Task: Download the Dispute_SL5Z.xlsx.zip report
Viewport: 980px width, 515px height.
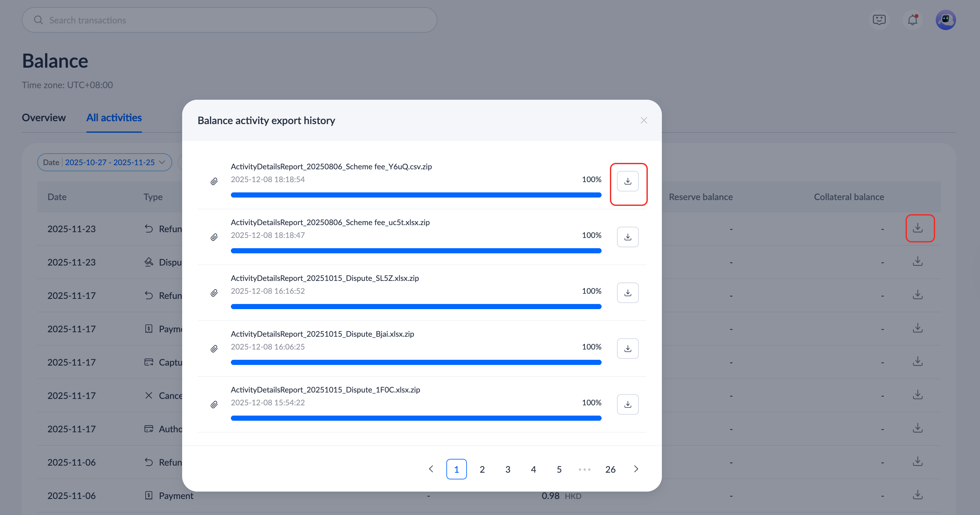Action: click(627, 293)
